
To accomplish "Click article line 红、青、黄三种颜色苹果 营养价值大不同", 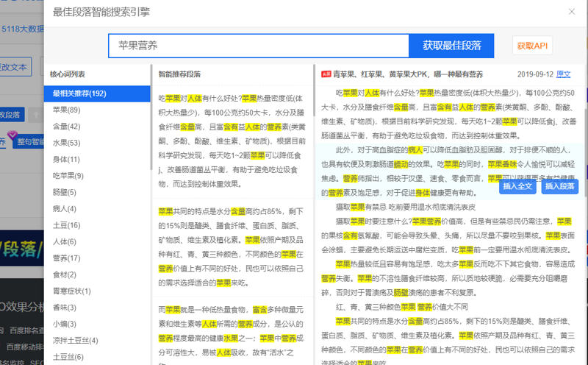I will click(x=401, y=307).
